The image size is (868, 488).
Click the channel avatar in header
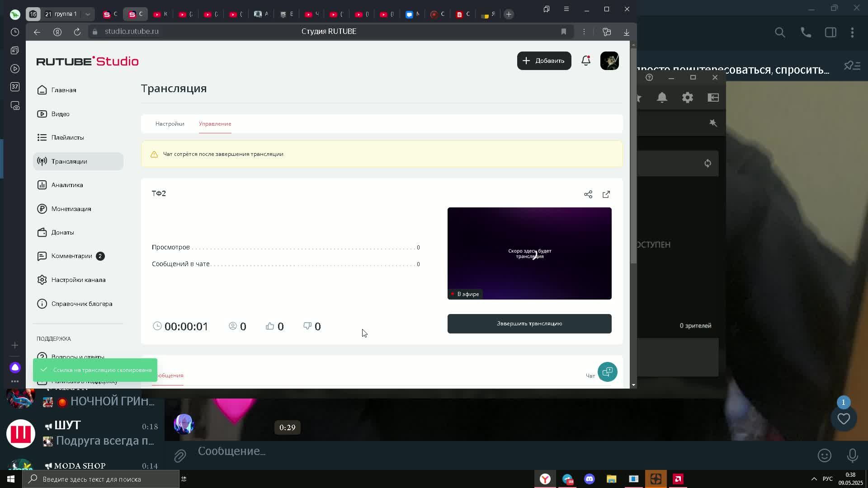tap(609, 61)
